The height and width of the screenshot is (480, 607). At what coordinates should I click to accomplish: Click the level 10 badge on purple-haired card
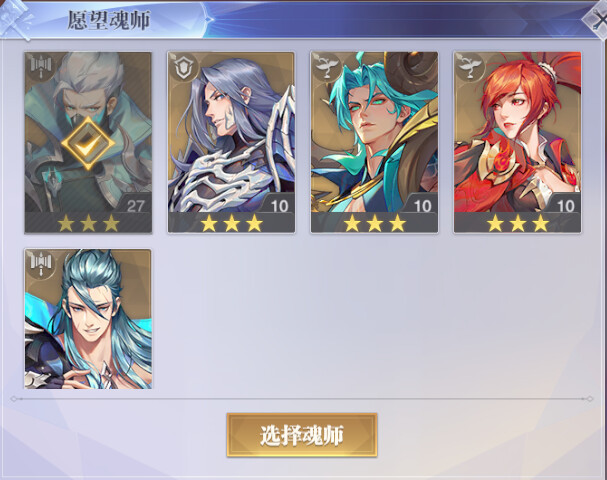tap(279, 205)
